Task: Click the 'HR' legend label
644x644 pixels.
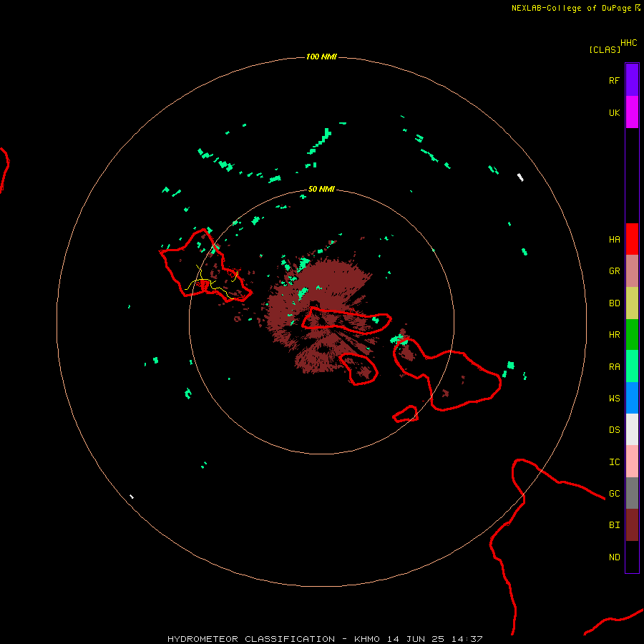Action: 614,335
